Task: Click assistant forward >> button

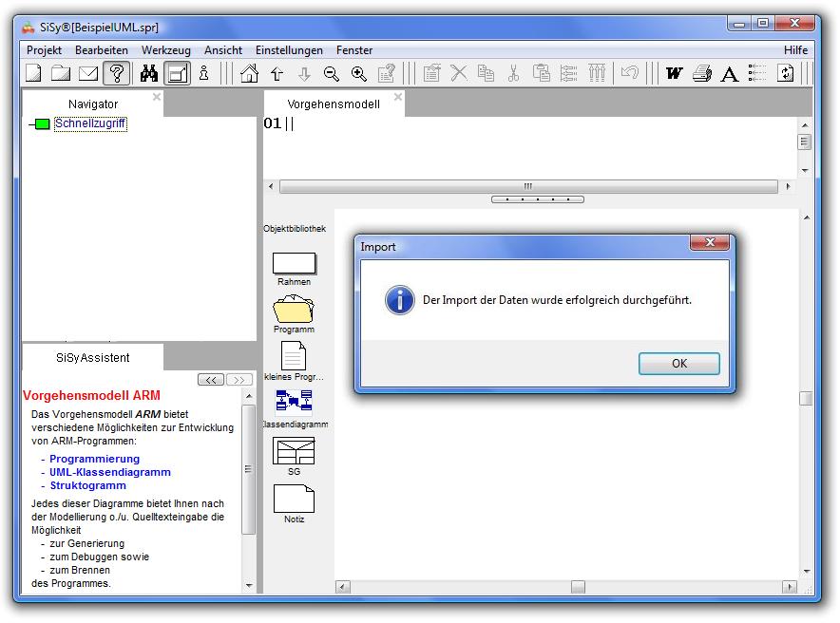Action: click(x=239, y=380)
